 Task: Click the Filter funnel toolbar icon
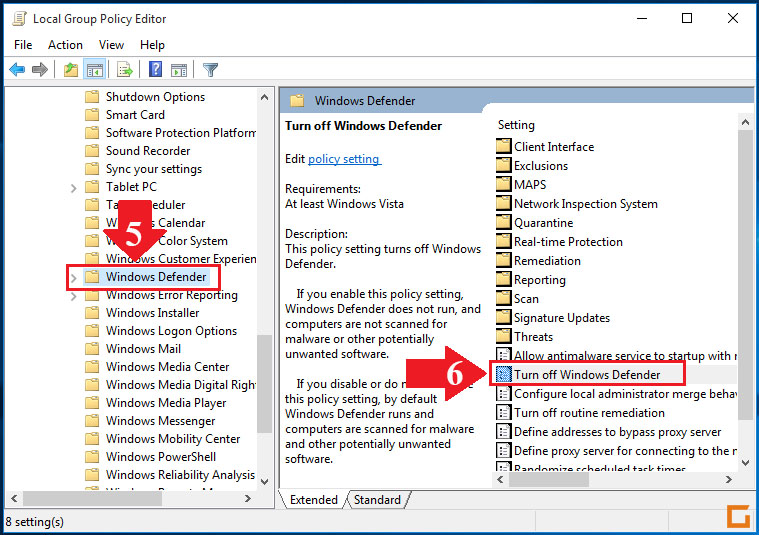point(210,70)
